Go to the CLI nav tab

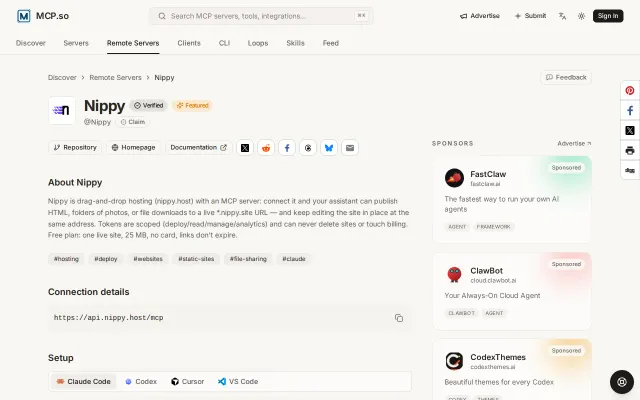click(x=224, y=43)
